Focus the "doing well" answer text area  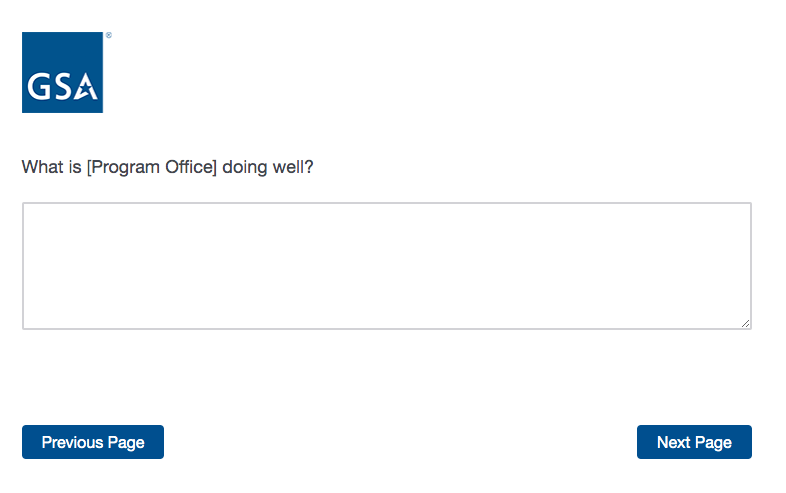tap(386, 266)
